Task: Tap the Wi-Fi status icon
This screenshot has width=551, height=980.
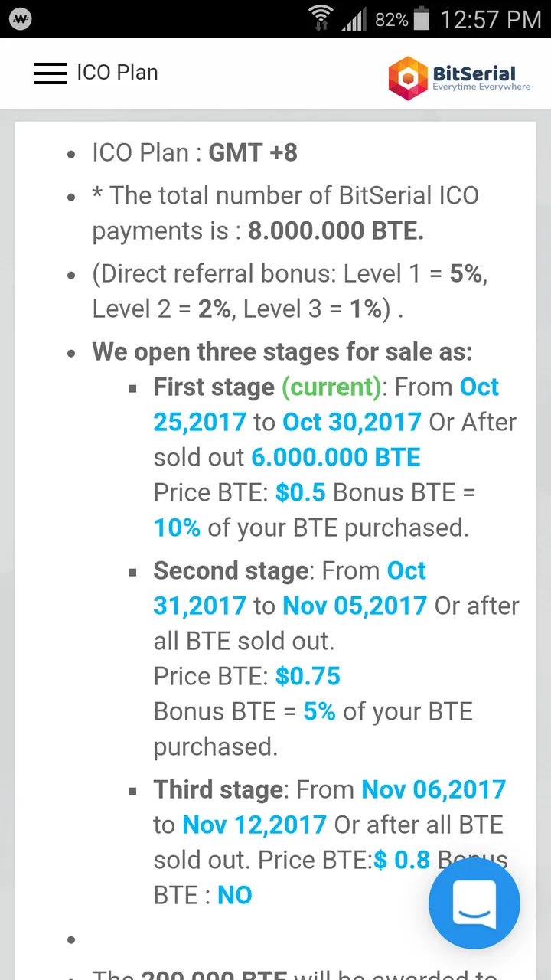Action: [321, 18]
